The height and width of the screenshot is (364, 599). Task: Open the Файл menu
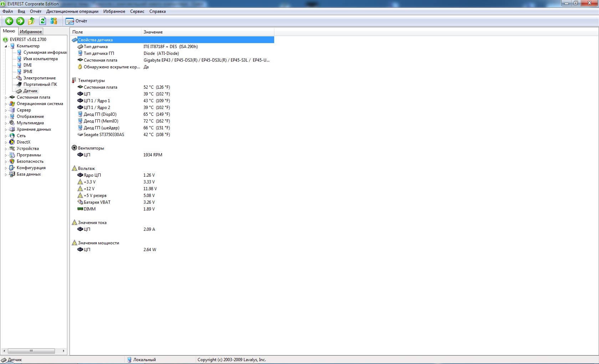[7, 11]
